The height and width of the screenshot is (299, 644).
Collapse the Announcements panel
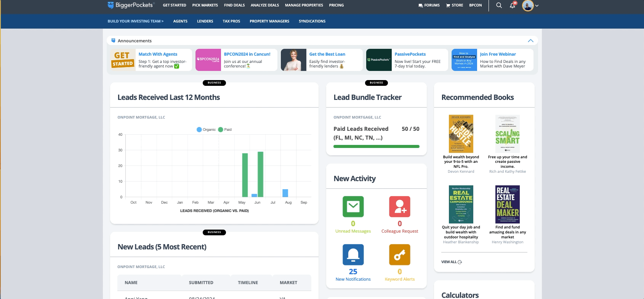[530, 41]
